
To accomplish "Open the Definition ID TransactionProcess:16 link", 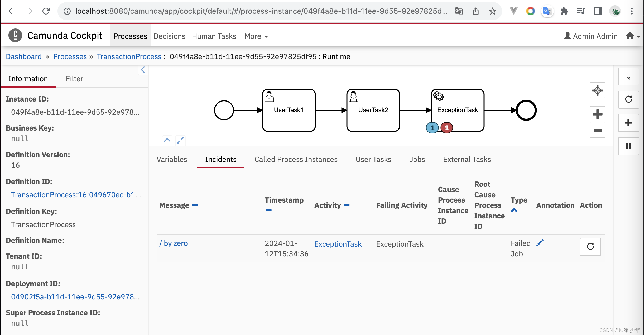I will (76, 195).
